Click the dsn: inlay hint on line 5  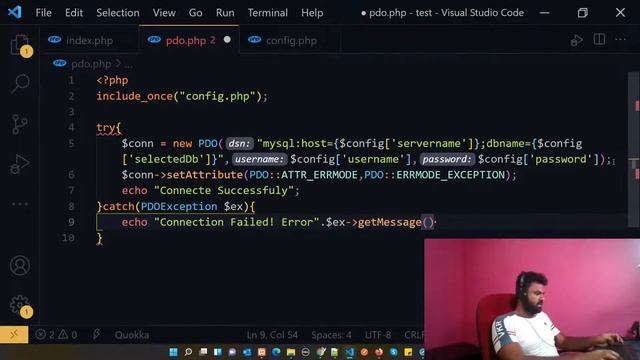[239, 144]
